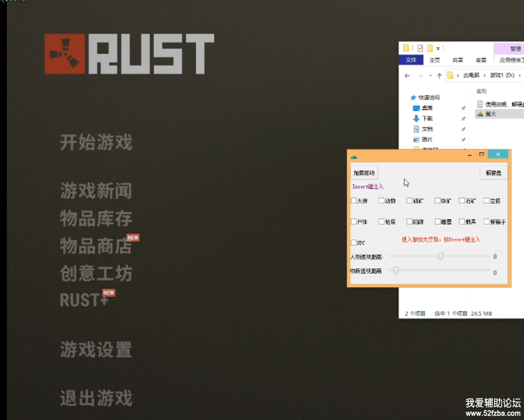Open 桌面 in the quick access sidebar
The image size is (524, 420).
(x=426, y=108)
